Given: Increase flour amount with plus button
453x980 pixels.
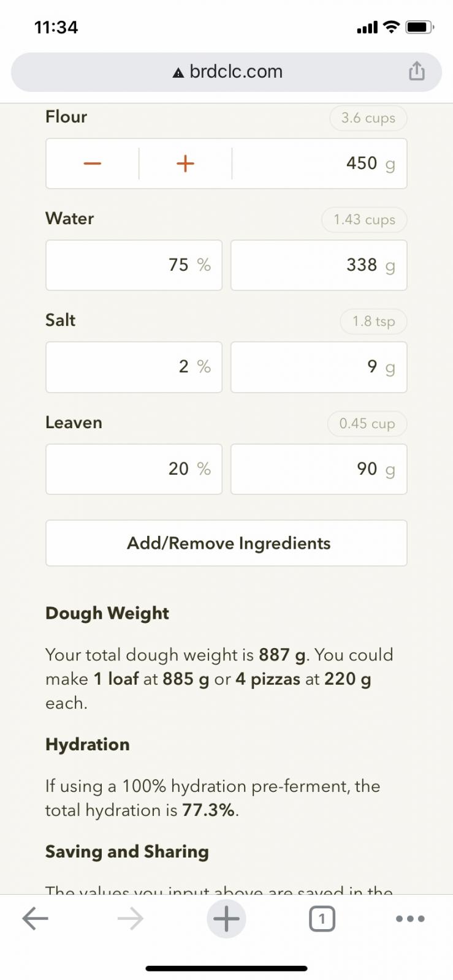Looking at the screenshot, I should [x=185, y=164].
